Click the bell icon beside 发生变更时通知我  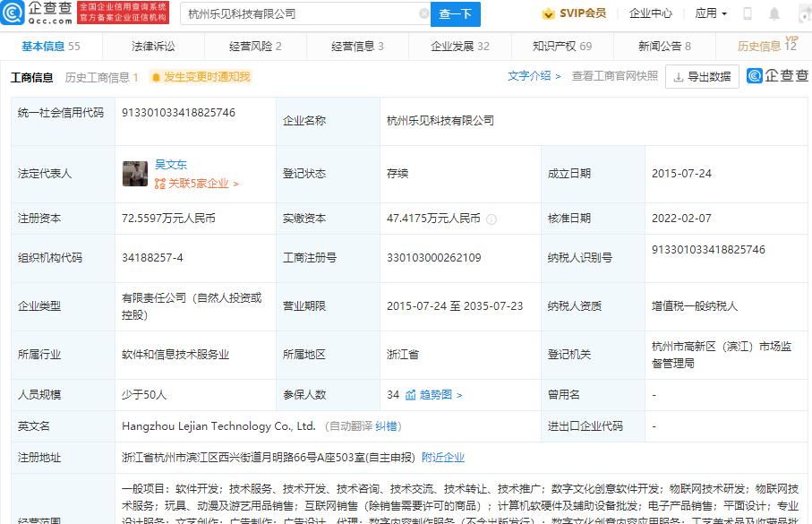[x=156, y=77]
